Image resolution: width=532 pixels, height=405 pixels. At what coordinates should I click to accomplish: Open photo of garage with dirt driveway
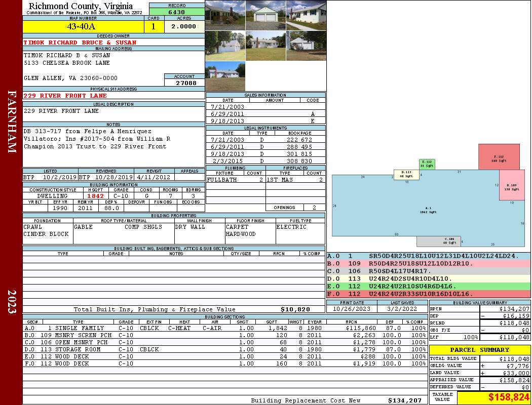tap(307, 46)
